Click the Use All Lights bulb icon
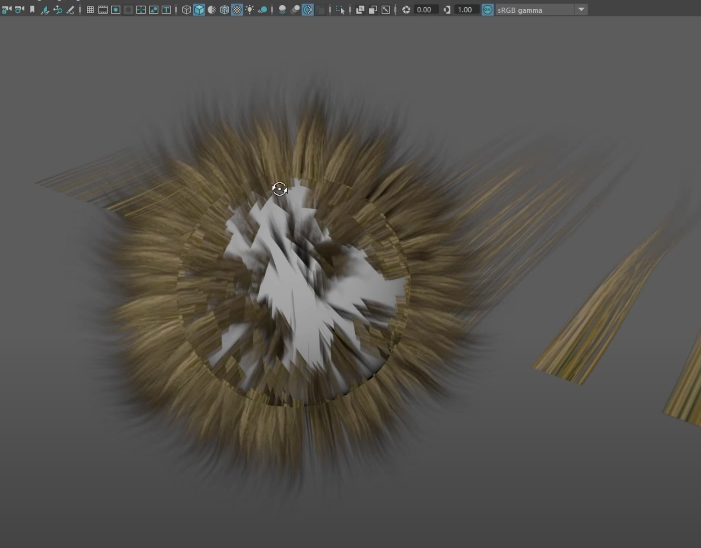The width and height of the screenshot is (701, 548). (x=249, y=9)
